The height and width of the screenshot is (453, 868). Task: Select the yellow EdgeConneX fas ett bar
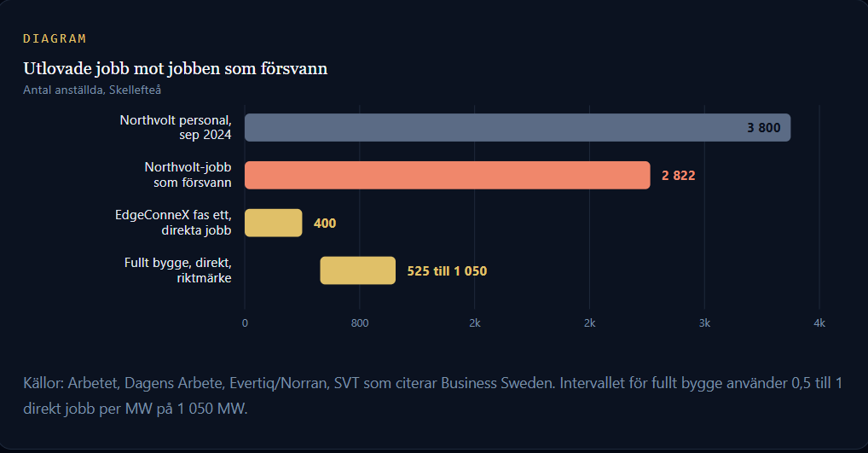274,223
